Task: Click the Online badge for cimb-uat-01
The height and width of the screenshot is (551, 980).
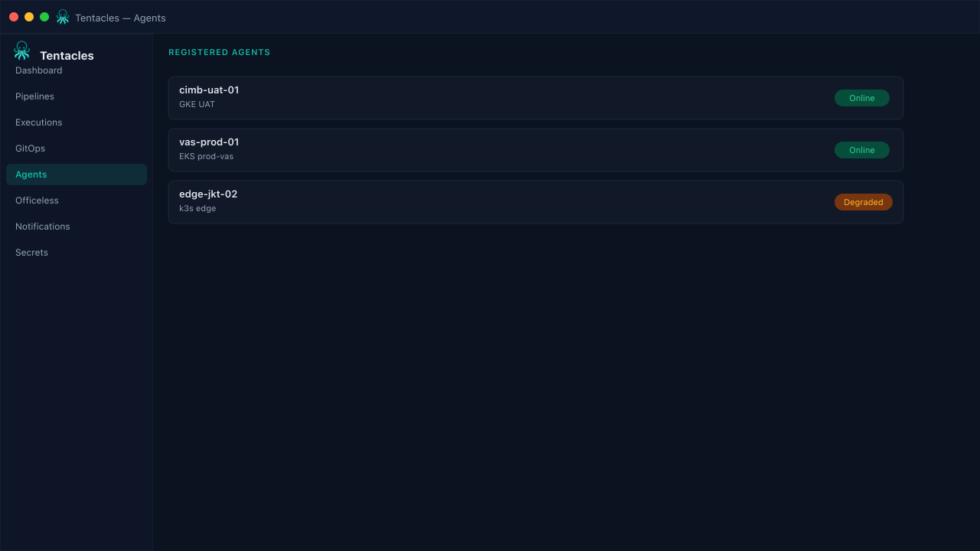Action: click(862, 98)
